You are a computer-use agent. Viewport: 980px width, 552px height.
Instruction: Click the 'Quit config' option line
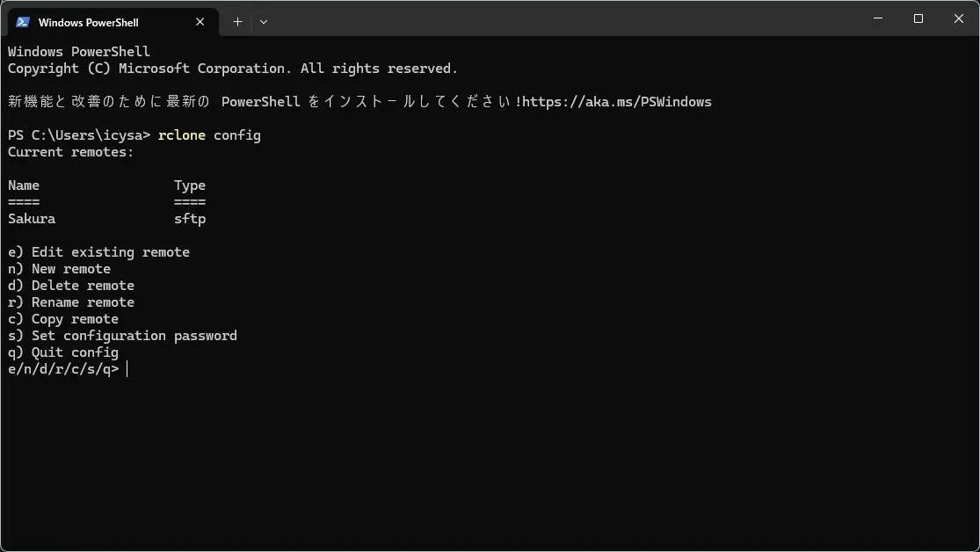(x=63, y=352)
